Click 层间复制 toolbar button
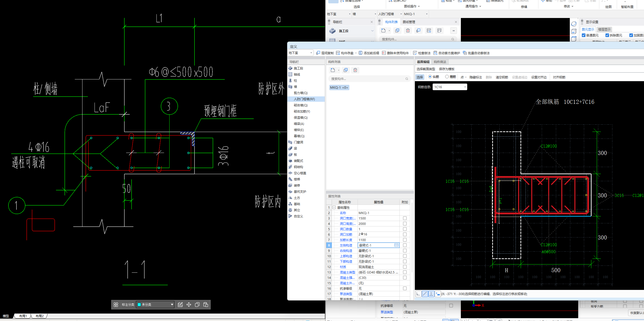 tap(325, 53)
